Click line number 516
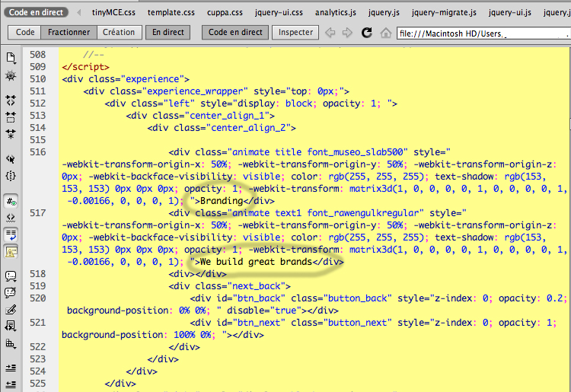This screenshot has width=571, height=392. (38, 152)
